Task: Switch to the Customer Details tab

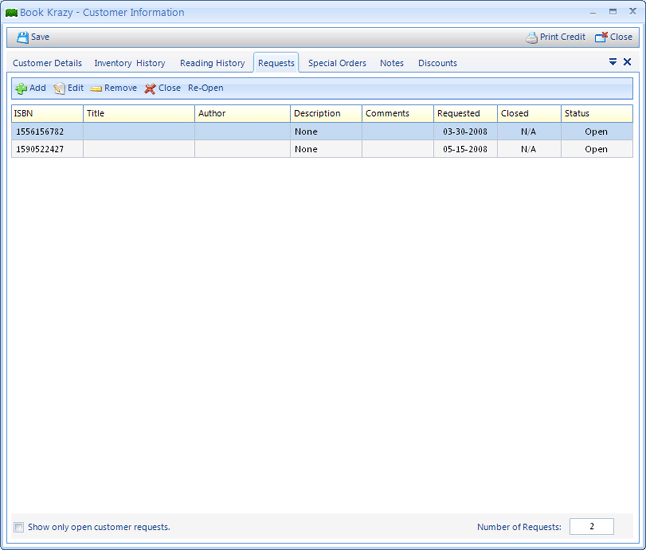Action: pyautogui.click(x=47, y=63)
